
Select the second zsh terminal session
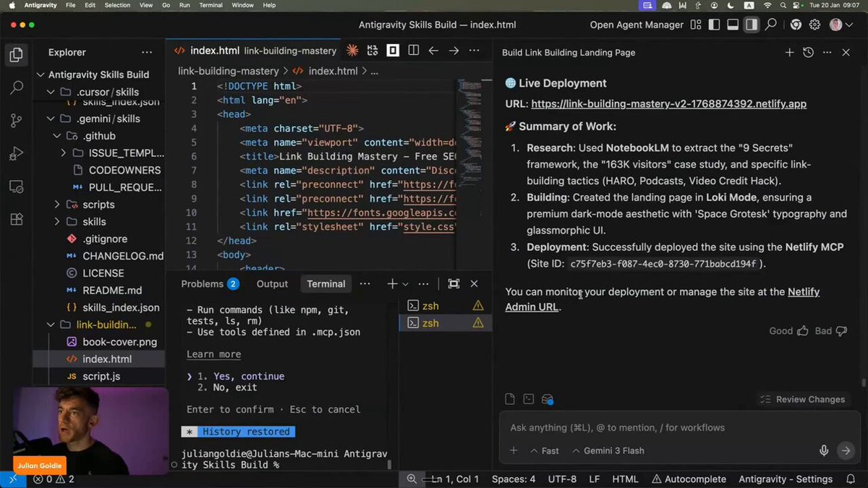(x=445, y=323)
